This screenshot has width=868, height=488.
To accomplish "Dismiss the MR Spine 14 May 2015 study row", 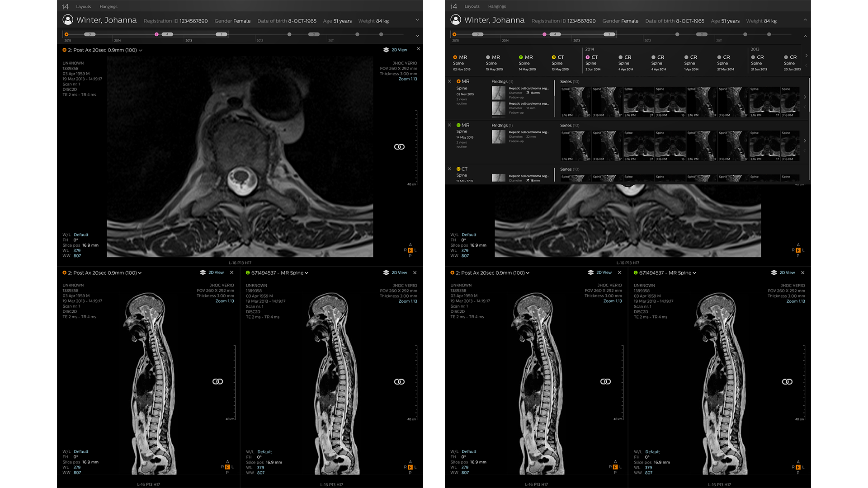I will click(x=449, y=125).
